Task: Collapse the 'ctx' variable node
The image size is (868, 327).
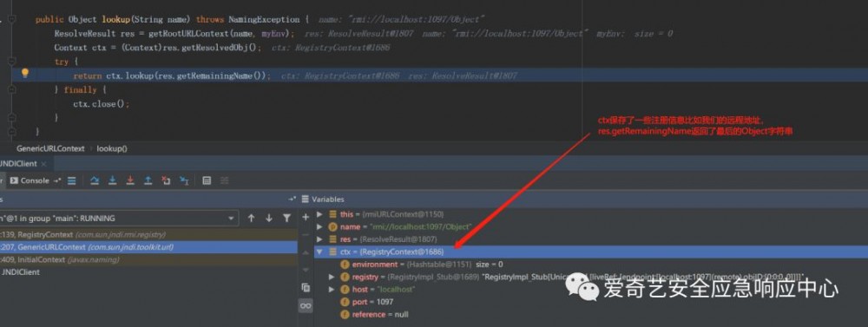Action: (319, 252)
